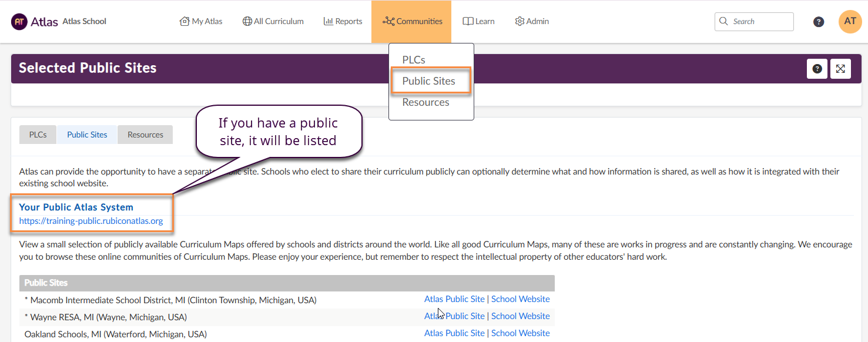868x342 pixels.
Task: Expand the panel to full screen
Action: pos(840,69)
